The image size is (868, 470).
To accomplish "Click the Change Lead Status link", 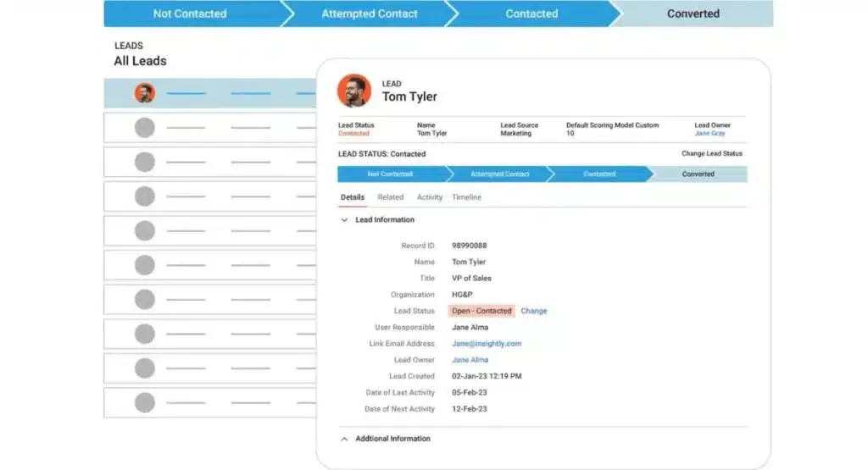I will (x=712, y=154).
